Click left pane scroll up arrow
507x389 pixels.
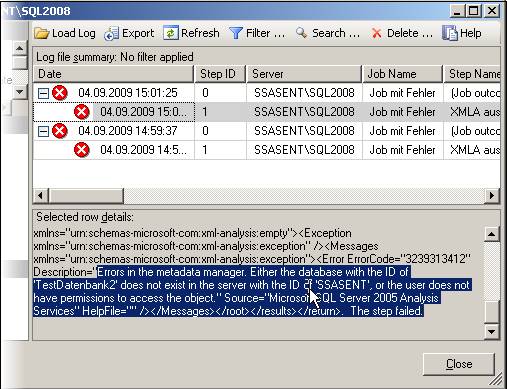click(20, 48)
